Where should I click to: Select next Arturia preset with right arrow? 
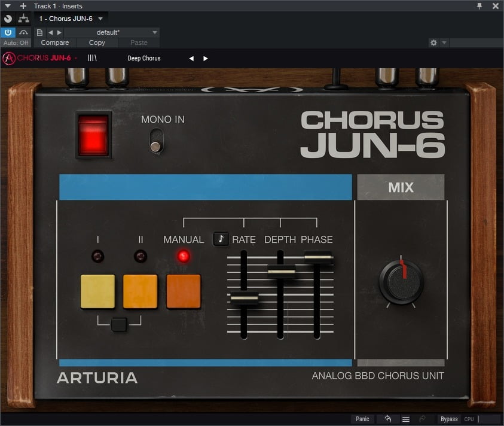[x=206, y=58]
